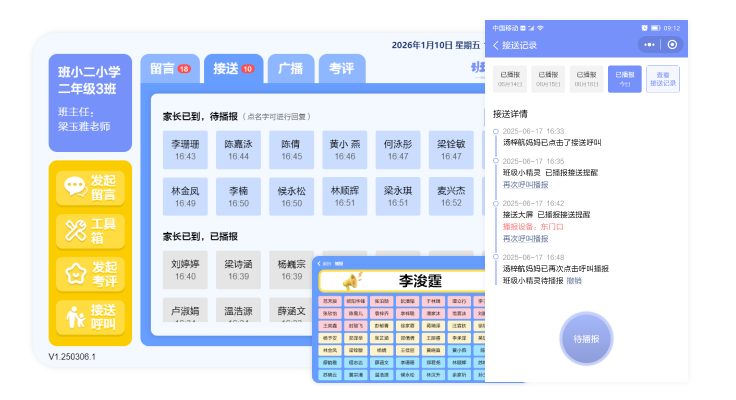Open the 工具箱 wrench icon
The width and height of the screenshot is (736, 400).
[x=75, y=229]
